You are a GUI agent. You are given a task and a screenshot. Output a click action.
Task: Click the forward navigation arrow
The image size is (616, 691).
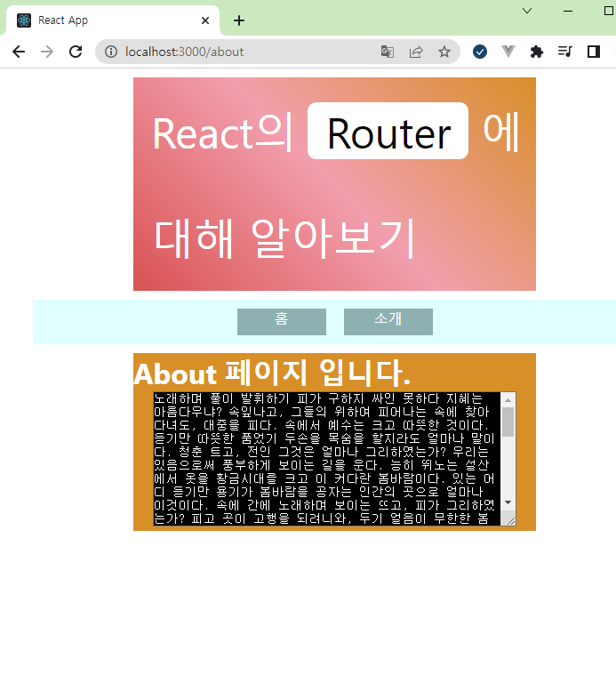click(x=47, y=52)
